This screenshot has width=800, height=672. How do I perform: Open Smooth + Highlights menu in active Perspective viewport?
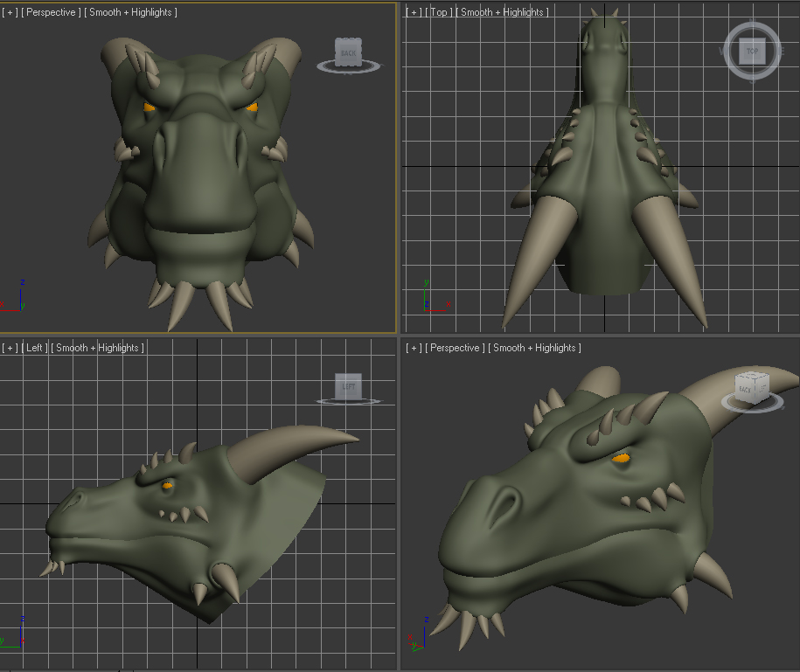(130, 12)
